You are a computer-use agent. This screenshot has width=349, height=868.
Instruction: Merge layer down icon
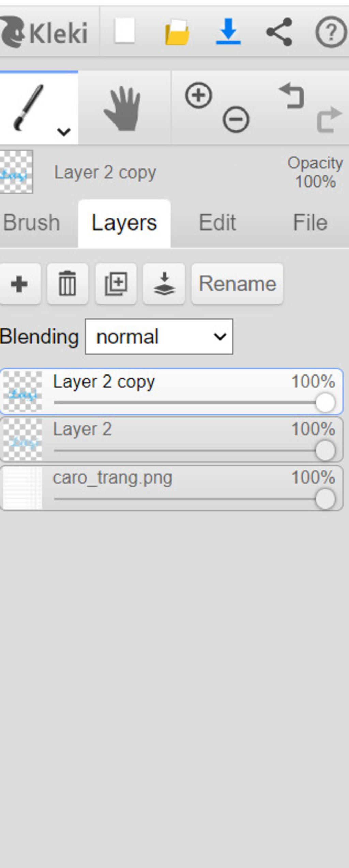pos(164,283)
